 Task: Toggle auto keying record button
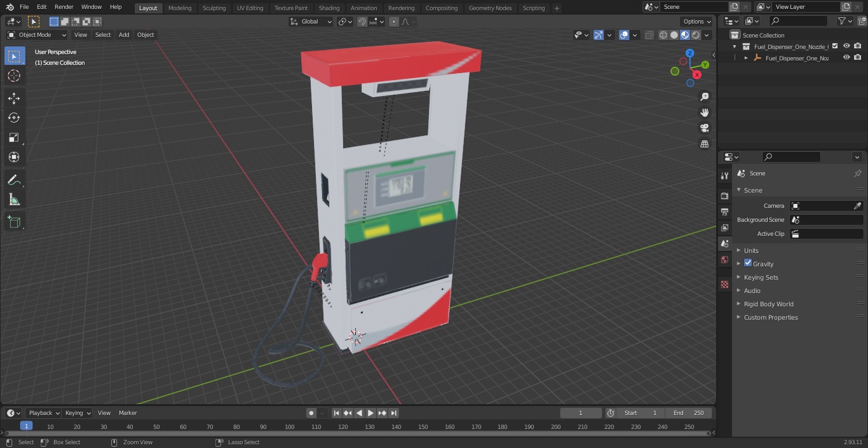tap(311, 413)
